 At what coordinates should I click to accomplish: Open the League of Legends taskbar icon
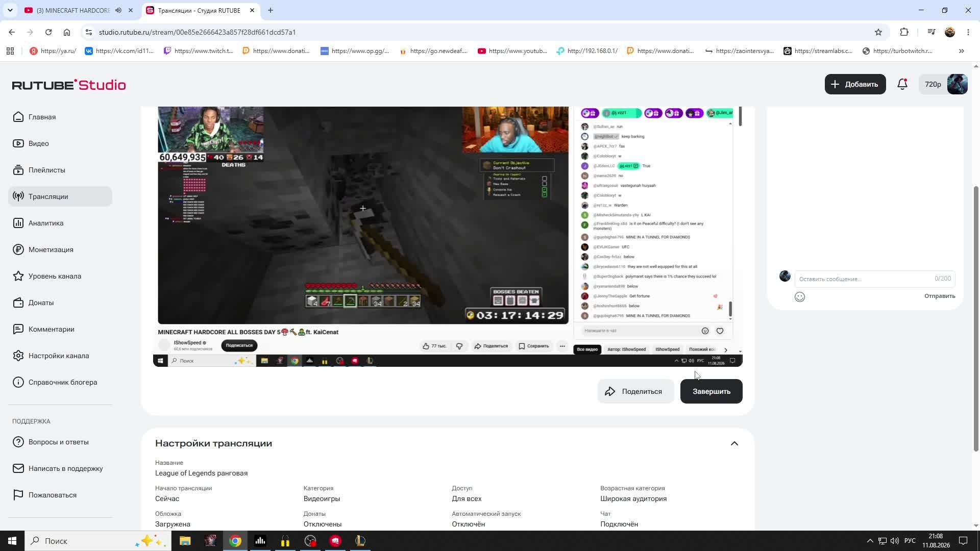pos(360,541)
